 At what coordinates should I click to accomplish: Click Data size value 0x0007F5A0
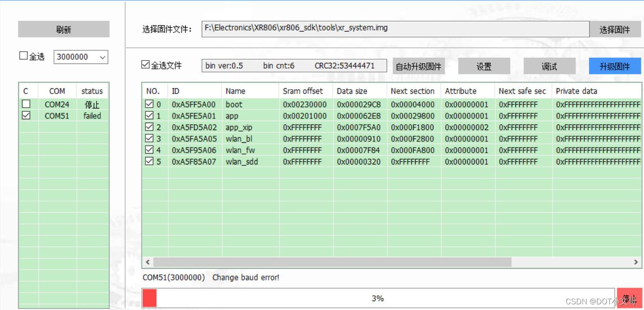coord(359,127)
